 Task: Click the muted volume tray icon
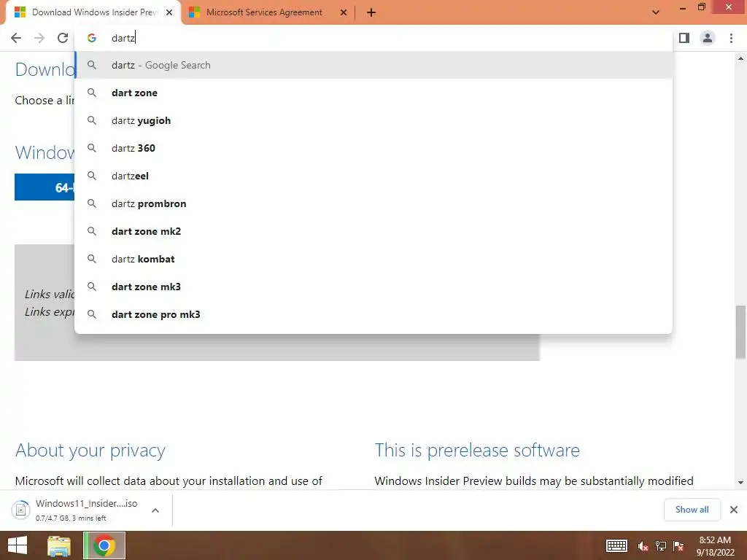pos(643,546)
